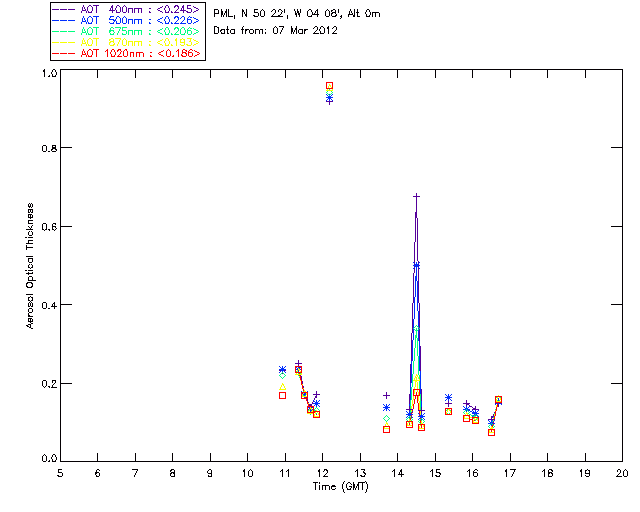Click the 'Data from: 07 Mar 2012' text
640x512 pixels.
point(276,30)
